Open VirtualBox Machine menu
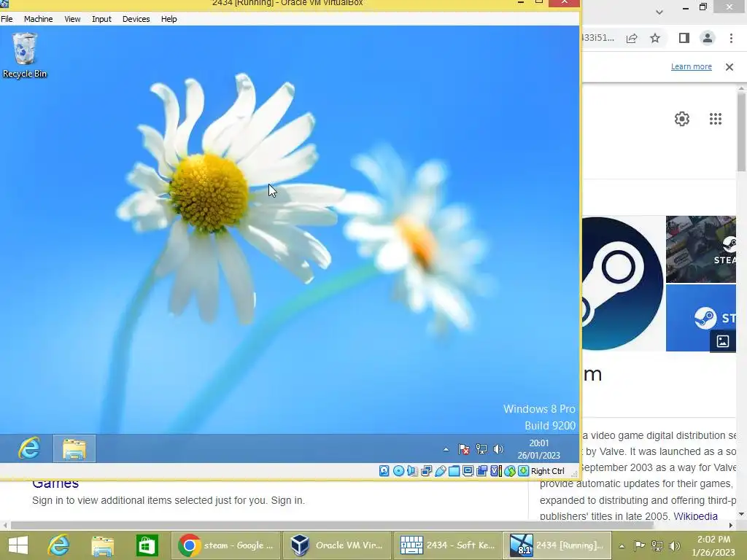This screenshot has height=560, width=747. pos(39,19)
